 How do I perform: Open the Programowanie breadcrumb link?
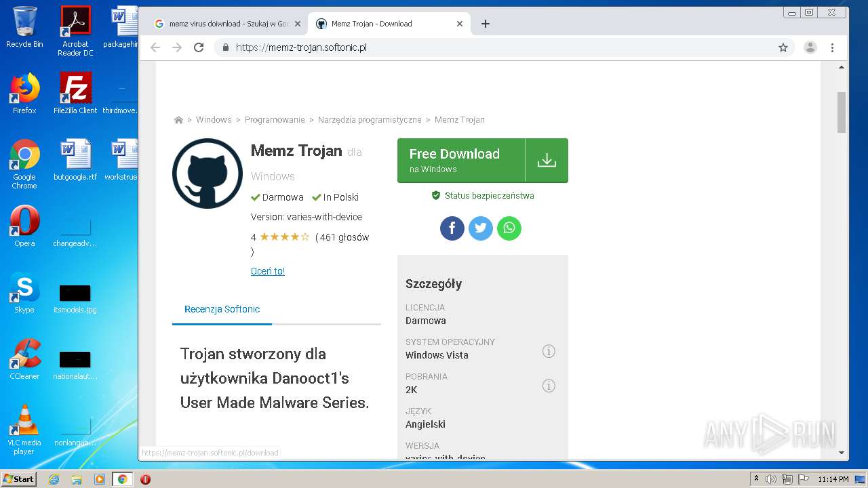(x=275, y=120)
